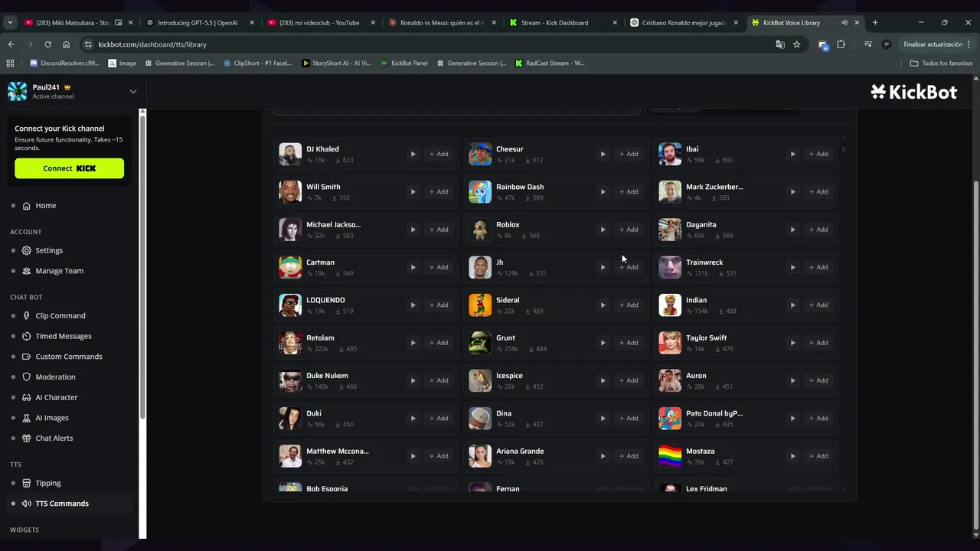Play the Ibai voice preview
The height and width of the screenshot is (551, 980).
click(792, 154)
